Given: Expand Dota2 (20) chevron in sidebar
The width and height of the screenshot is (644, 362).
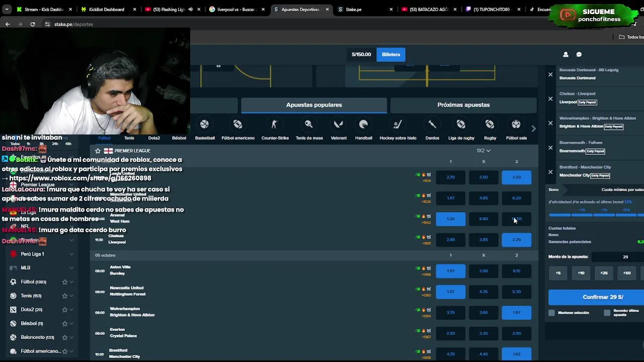Looking at the screenshot, I should tap(71, 310).
